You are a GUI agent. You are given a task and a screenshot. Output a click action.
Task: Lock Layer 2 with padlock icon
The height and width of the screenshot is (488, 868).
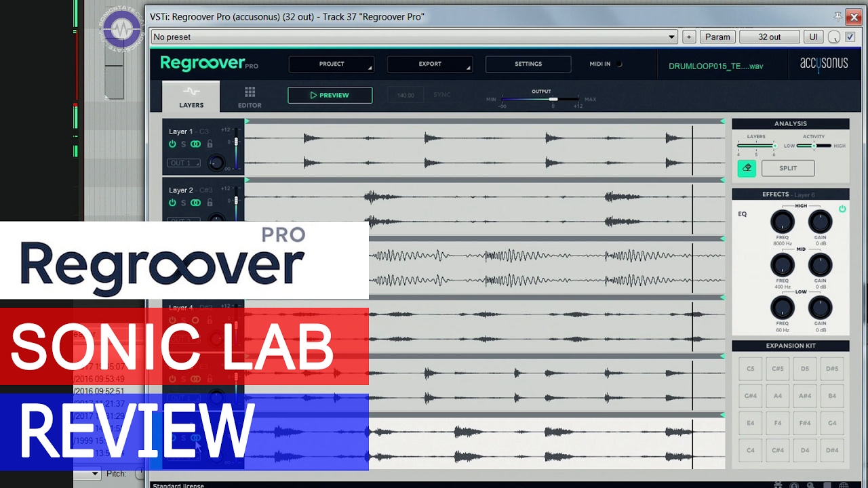pyautogui.click(x=210, y=202)
